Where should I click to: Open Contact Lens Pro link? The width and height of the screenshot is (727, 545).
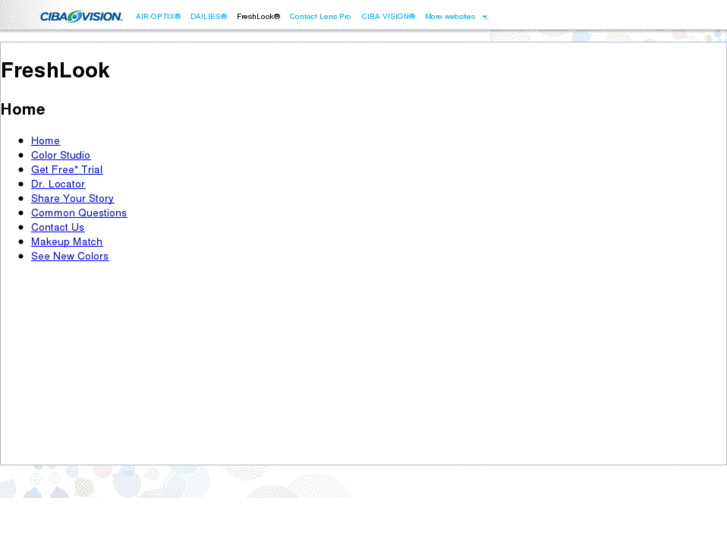click(320, 16)
